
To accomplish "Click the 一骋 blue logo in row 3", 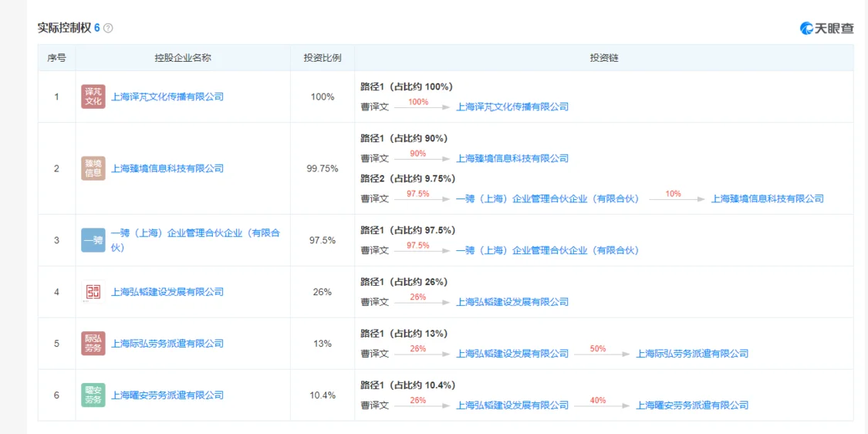I will point(93,240).
